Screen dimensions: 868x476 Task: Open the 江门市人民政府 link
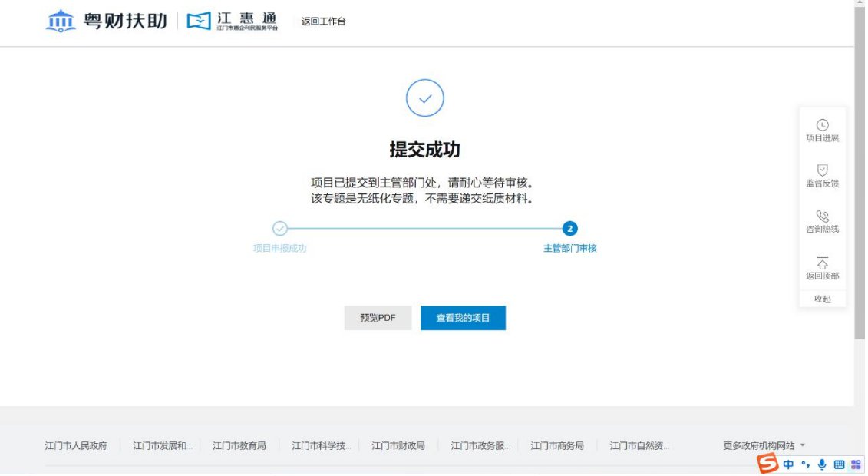pyautogui.click(x=77, y=447)
